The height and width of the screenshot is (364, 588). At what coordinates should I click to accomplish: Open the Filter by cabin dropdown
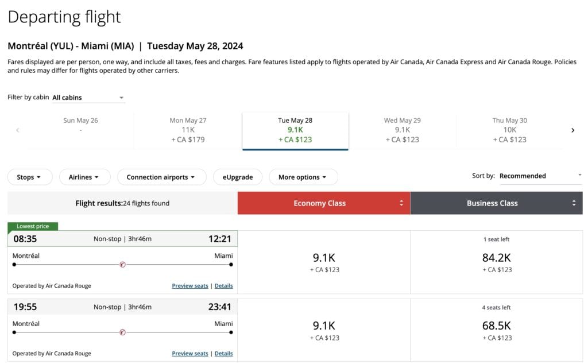(x=88, y=98)
